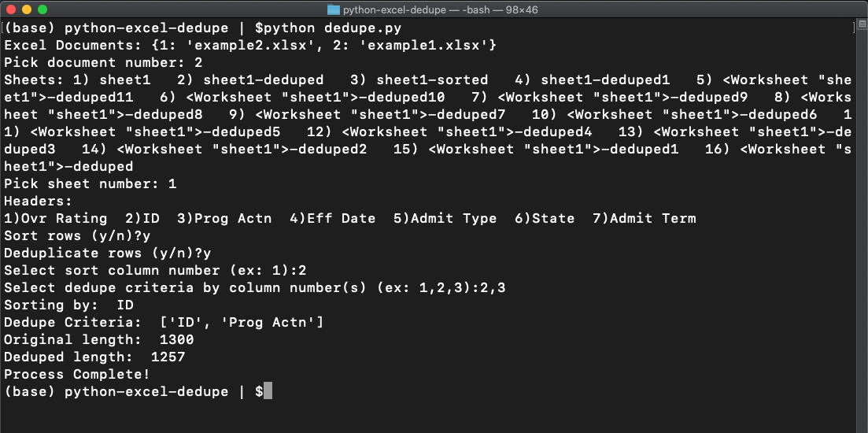Click the 'Process Complete!' message
Screen dimensions: 868x433
click(x=76, y=374)
